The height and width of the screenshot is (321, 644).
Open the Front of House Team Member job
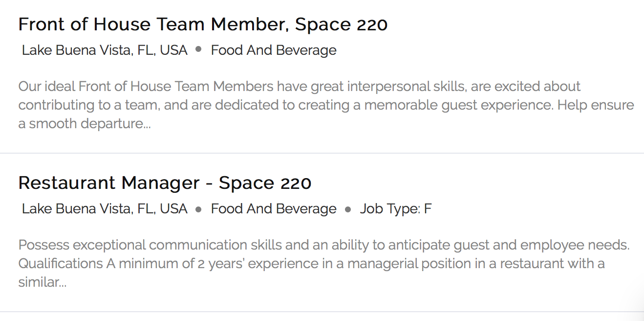click(x=203, y=24)
